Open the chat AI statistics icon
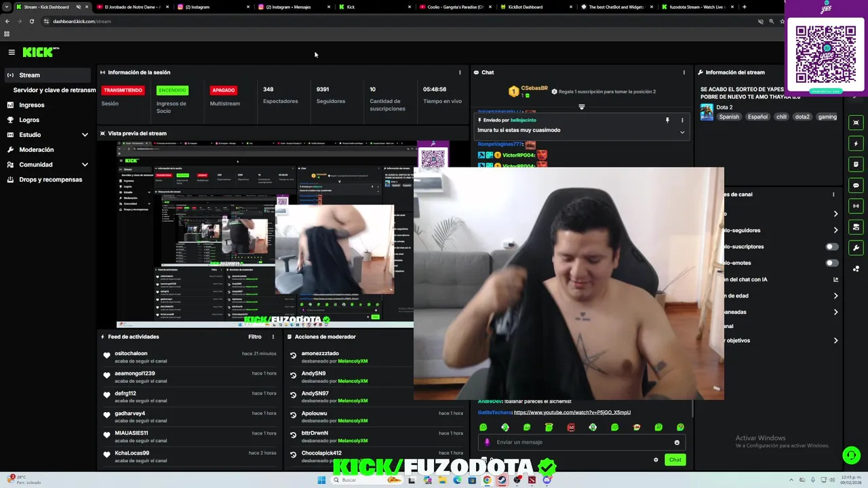 (x=835, y=279)
